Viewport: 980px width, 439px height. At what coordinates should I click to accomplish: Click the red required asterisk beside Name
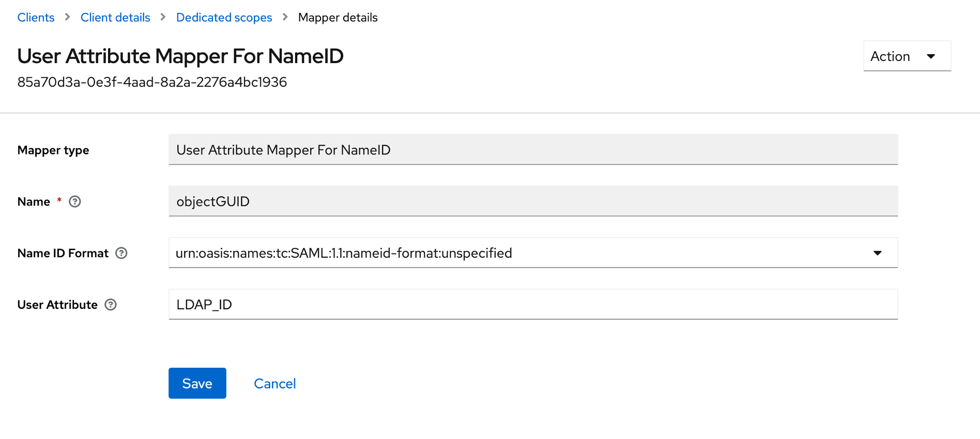coord(59,200)
